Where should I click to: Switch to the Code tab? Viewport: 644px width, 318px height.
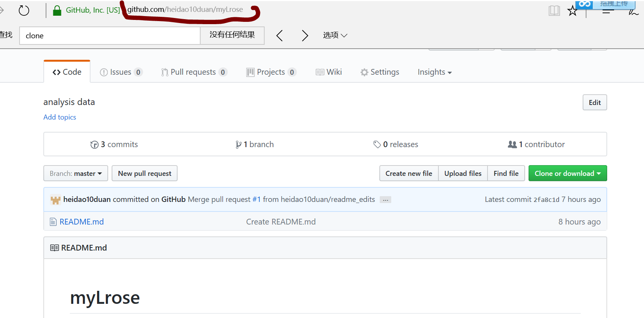click(67, 72)
